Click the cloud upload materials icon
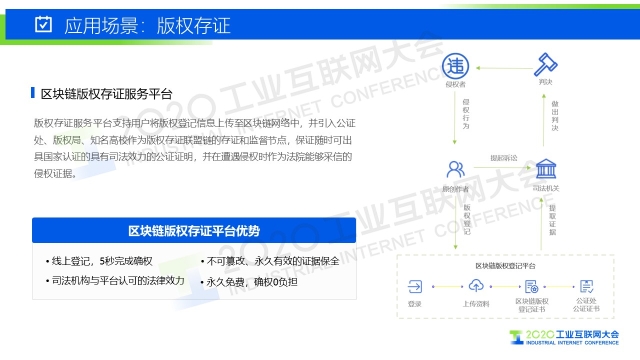 pyautogui.click(x=476, y=286)
